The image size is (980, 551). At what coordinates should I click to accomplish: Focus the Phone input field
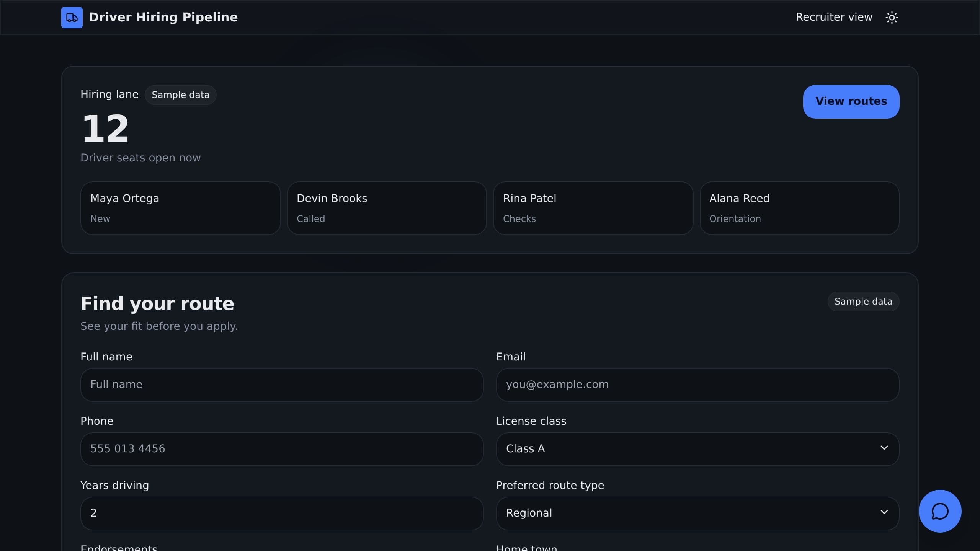click(282, 449)
